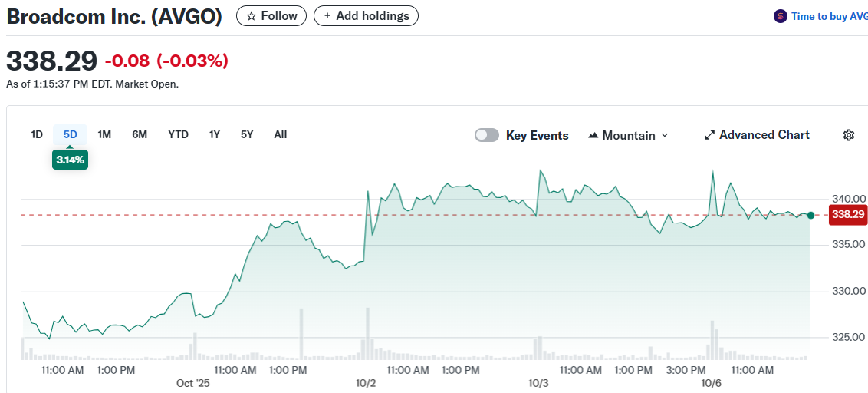Image resolution: width=868 pixels, height=393 pixels.
Task: Click the star icon in Follow button
Action: (251, 16)
